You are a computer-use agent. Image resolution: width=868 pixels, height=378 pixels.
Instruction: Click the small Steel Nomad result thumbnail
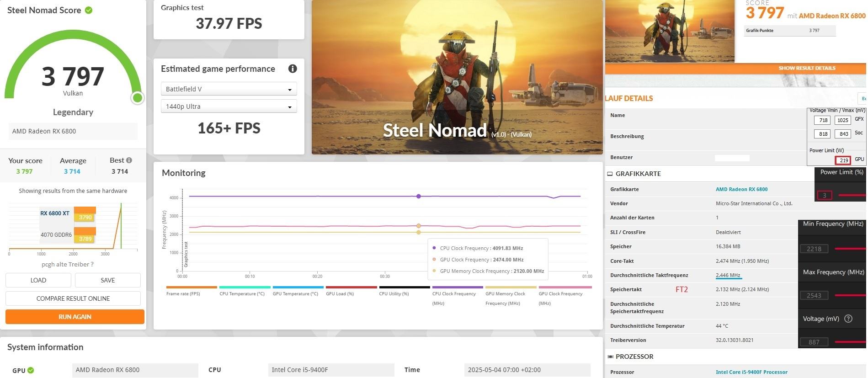pyautogui.click(x=670, y=31)
